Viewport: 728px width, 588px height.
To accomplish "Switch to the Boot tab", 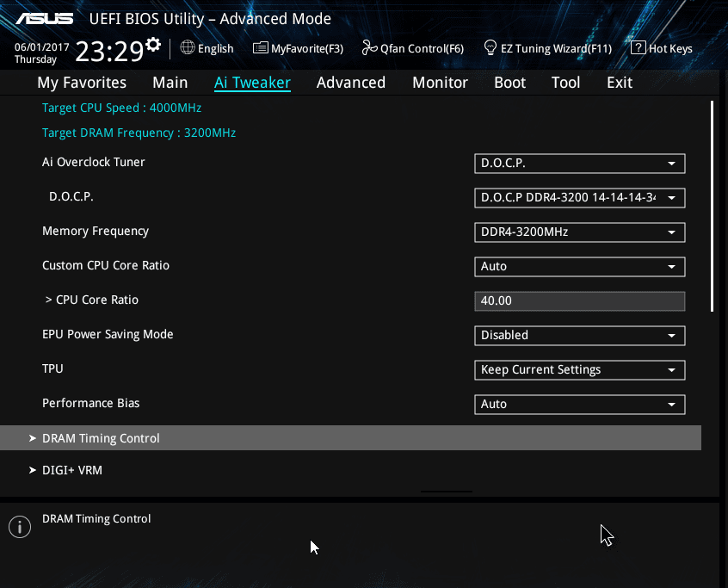I will [509, 83].
